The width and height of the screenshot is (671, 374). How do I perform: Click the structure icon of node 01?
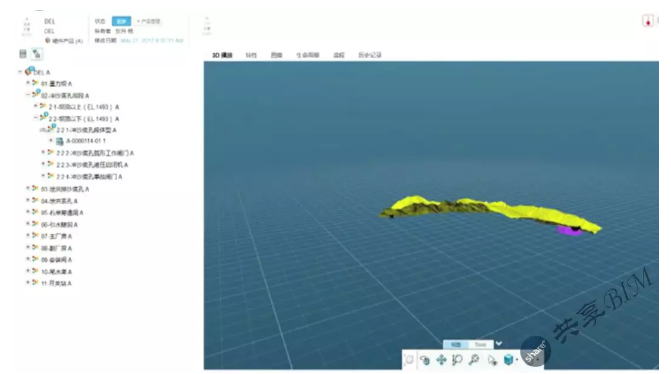click(x=35, y=83)
